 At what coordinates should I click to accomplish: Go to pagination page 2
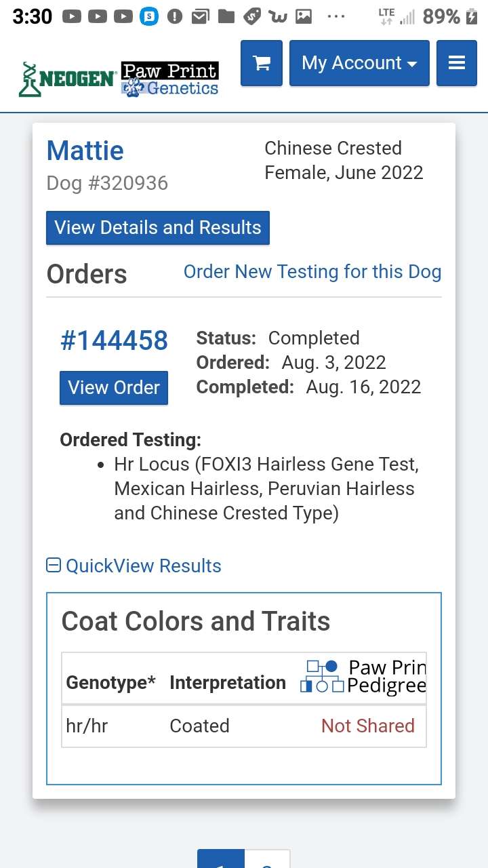tap(267, 860)
